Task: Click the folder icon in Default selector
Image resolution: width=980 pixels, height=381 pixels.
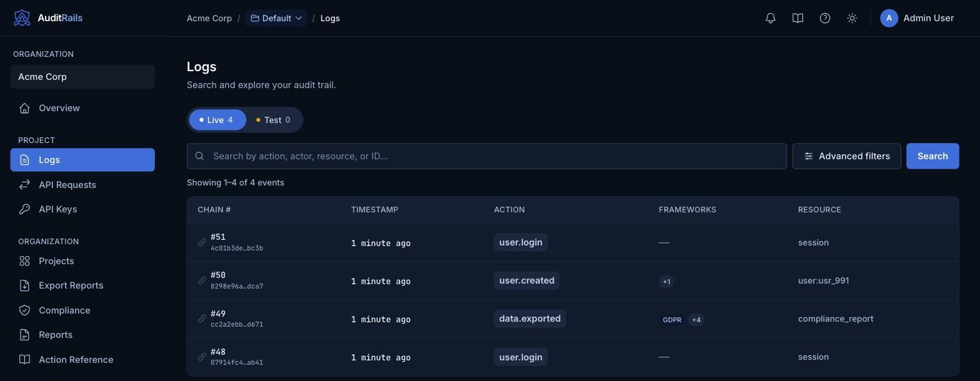Action: coord(255,18)
